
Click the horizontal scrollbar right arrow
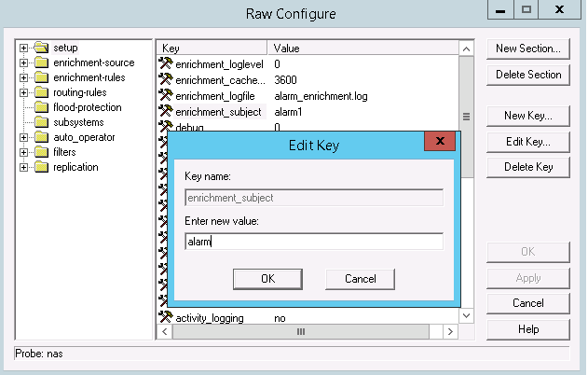coord(450,332)
